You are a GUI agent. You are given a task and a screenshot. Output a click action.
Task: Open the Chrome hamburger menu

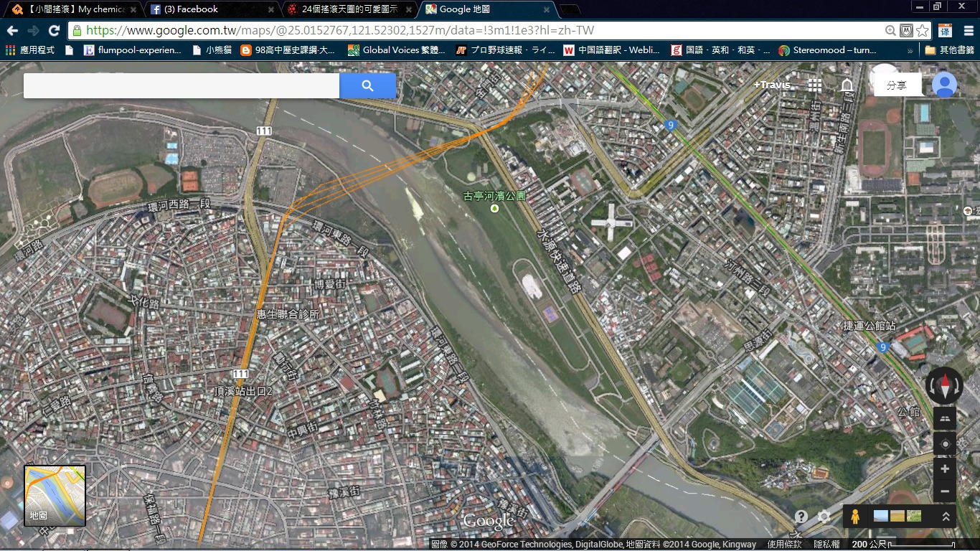[x=968, y=31]
